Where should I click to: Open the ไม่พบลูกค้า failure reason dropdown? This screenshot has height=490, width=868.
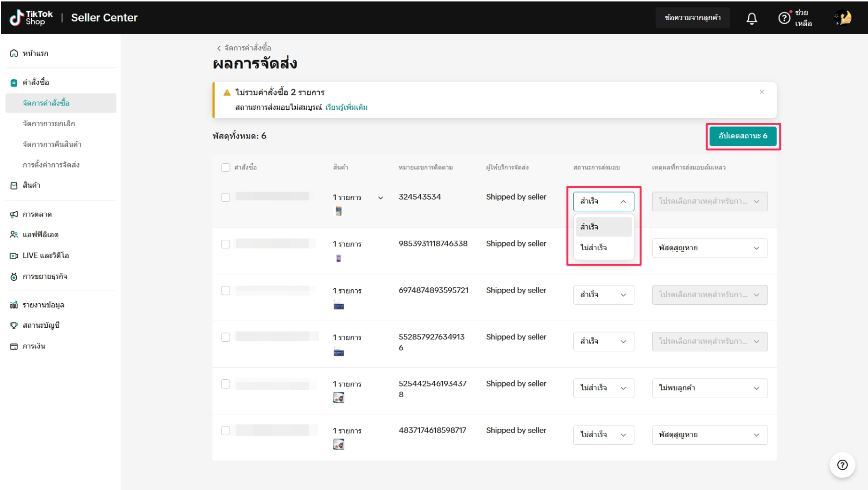(709, 388)
